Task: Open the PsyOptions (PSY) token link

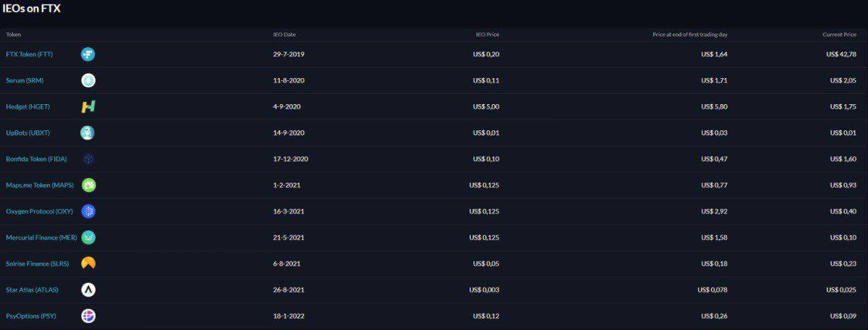Action: 31,316
